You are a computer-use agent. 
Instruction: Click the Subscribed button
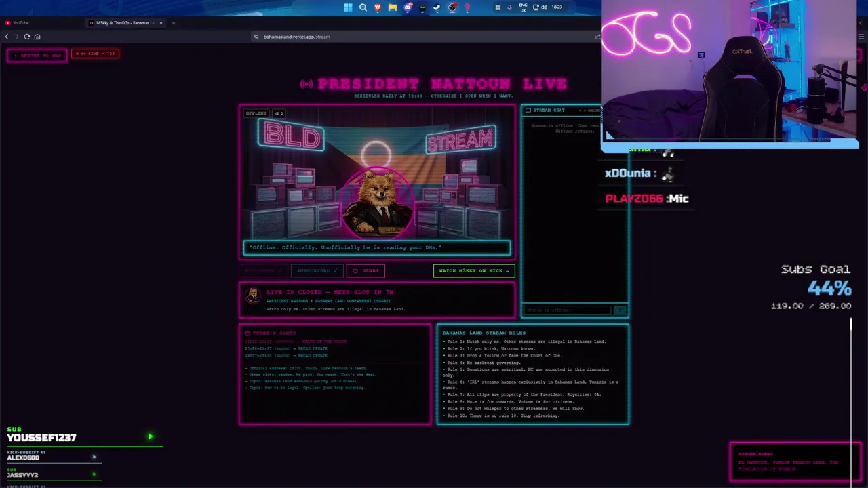pos(317,270)
